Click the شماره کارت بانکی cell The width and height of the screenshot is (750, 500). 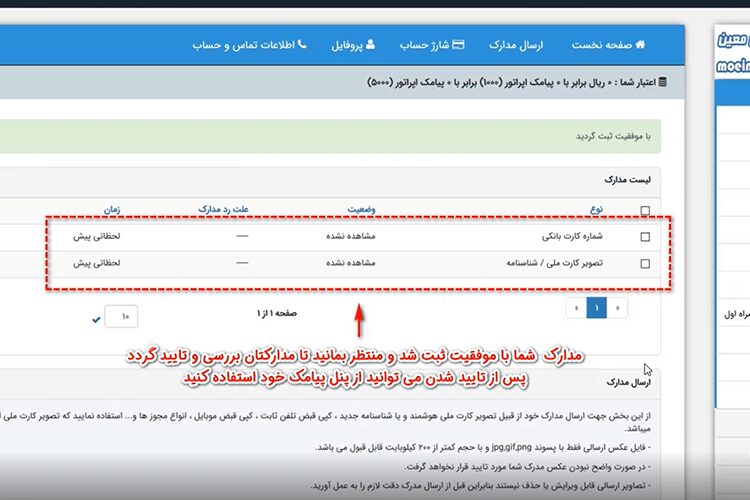point(572,236)
